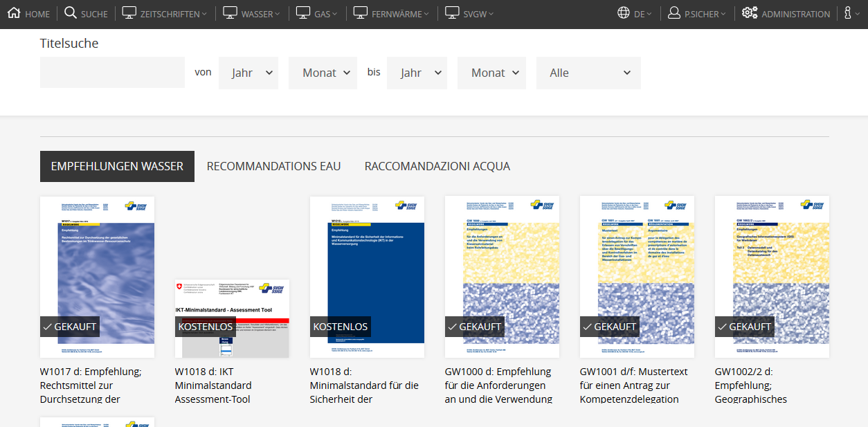Open the Fernwärme menu
The width and height of the screenshot is (868, 427).
pyautogui.click(x=399, y=14)
